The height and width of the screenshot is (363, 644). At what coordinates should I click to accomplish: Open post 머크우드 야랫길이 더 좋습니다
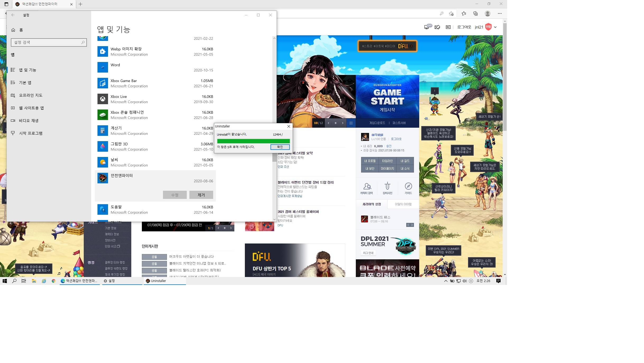[x=192, y=256]
